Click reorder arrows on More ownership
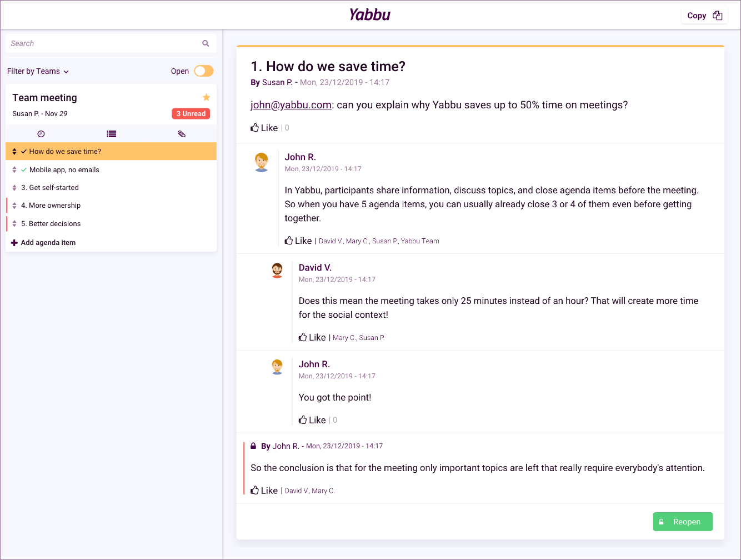Image resolution: width=741 pixels, height=560 pixels. pyautogui.click(x=14, y=206)
